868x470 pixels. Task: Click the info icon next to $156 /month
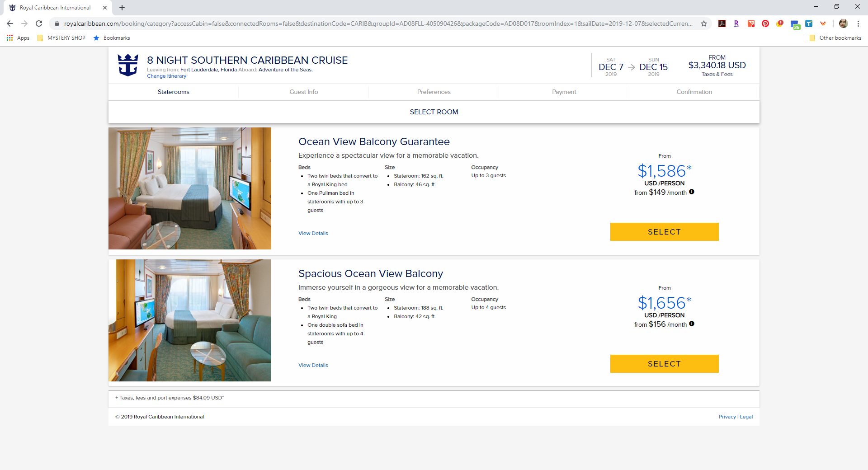point(692,324)
